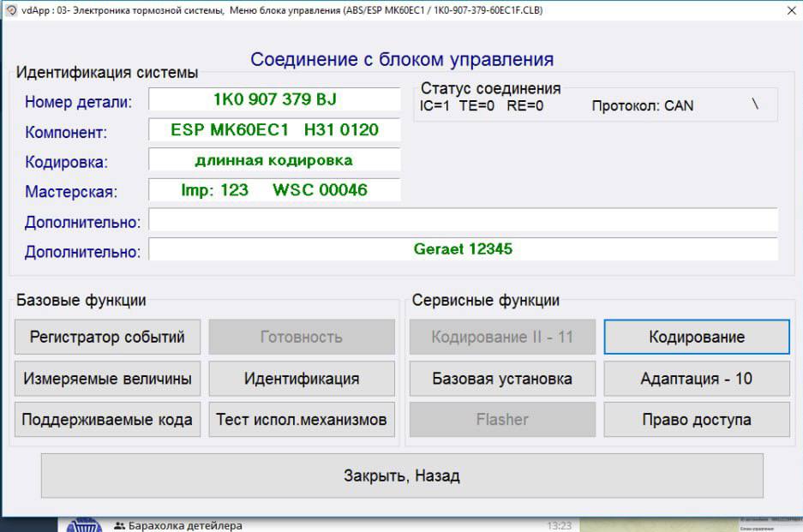The height and width of the screenshot is (532, 803).
Task: Click the disabled Готовность button
Action: (x=302, y=337)
